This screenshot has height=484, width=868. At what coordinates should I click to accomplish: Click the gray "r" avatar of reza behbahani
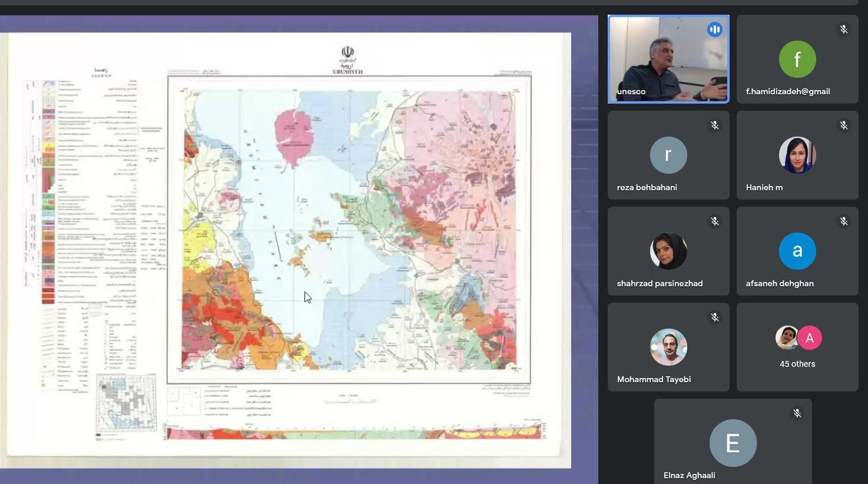[x=668, y=155]
